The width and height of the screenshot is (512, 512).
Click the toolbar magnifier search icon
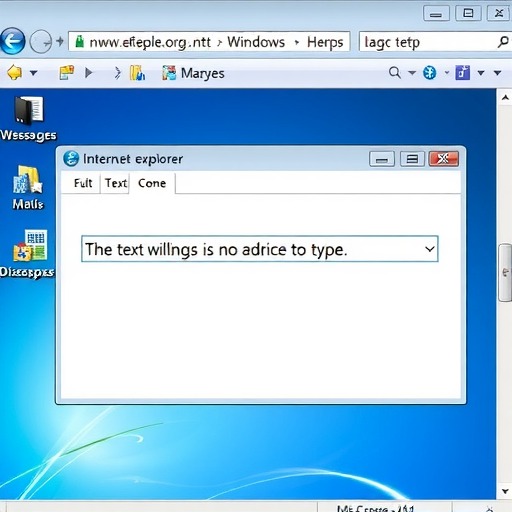tap(395, 72)
